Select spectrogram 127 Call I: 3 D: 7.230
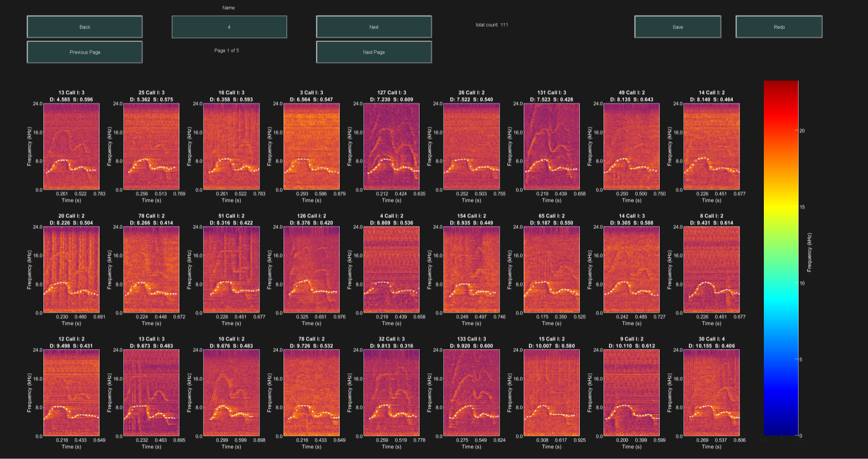The height and width of the screenshot is (459, 868). click(x=391, y=146)
